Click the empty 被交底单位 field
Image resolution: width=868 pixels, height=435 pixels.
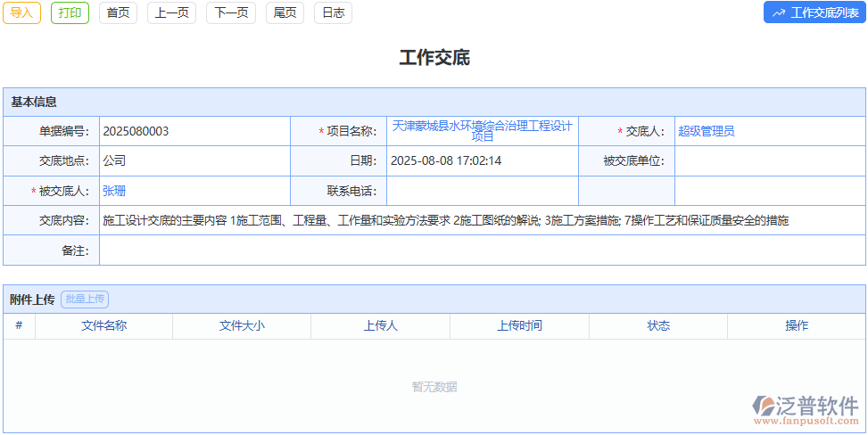pyautogui.click(x=769, y=160)
